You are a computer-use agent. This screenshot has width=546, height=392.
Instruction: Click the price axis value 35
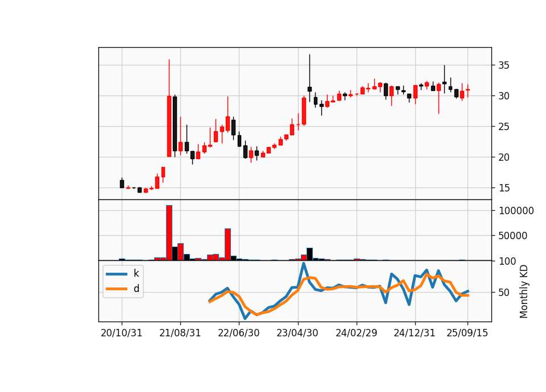504,65
